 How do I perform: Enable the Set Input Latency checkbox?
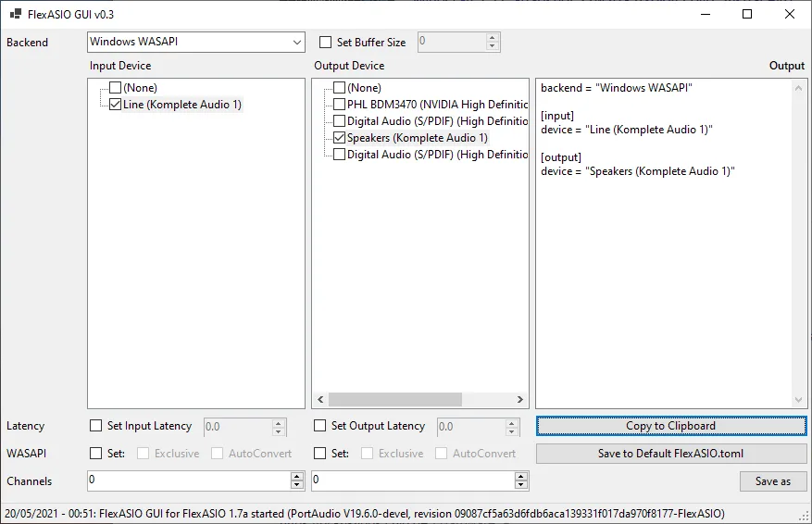95,426
